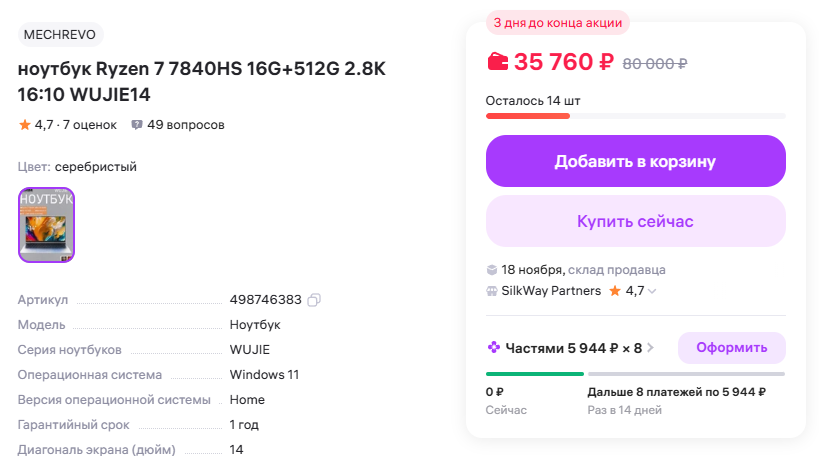The height and width of the screenshot is (456, 819).
Task: Click the Оформить installment button
Action: pyautogui.click(x=731, y=347)
